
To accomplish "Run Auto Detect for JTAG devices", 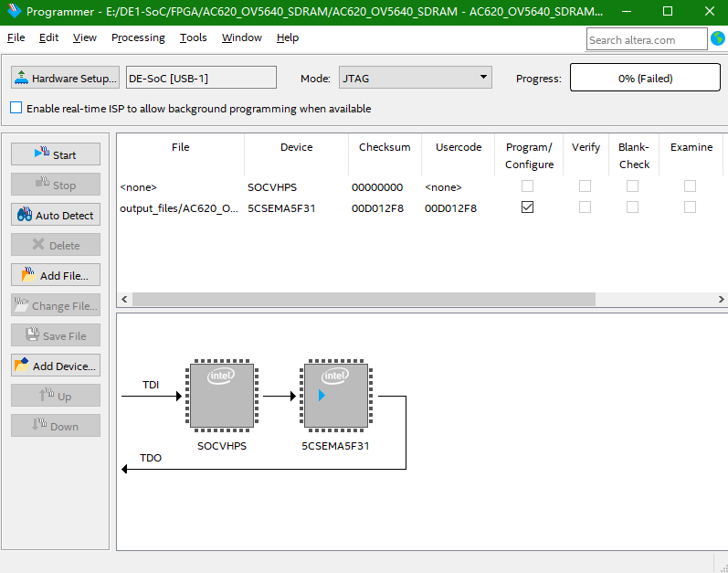I will coord(56,215).
